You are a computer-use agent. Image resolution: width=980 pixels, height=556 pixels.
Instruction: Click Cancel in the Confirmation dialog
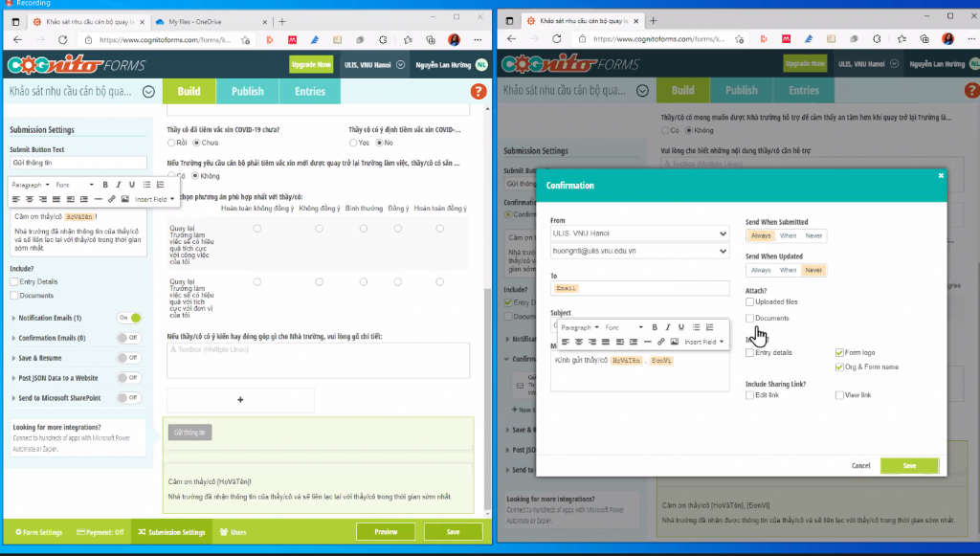click(x=860, y=465)
